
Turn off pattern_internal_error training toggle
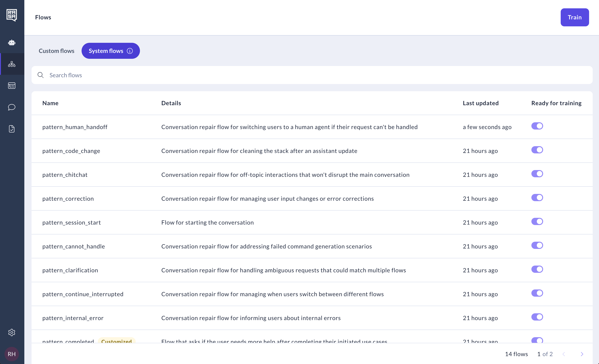537,317
